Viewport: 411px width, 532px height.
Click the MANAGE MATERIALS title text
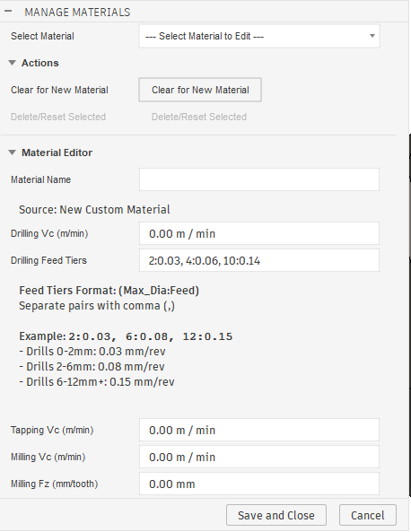[x=77, y=13]
